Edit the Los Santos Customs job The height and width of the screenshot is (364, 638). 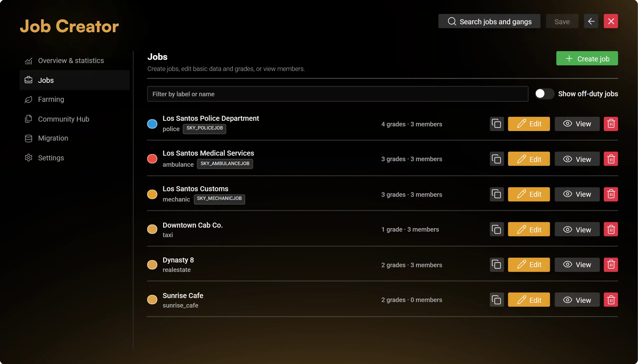tap(529, 194)
